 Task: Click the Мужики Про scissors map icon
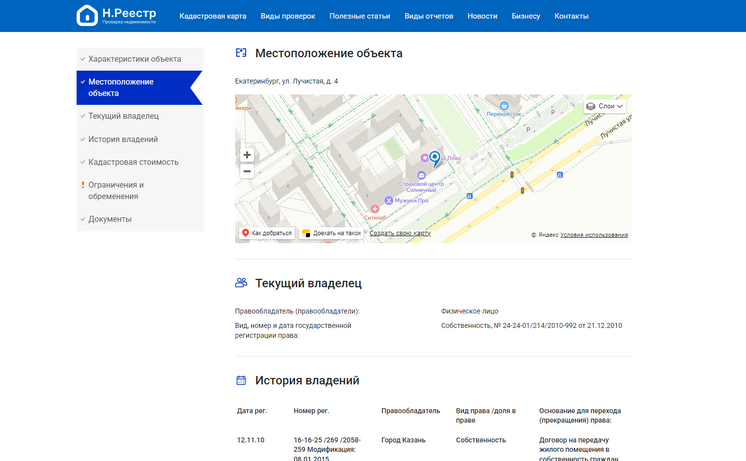(x=389, y=201)
